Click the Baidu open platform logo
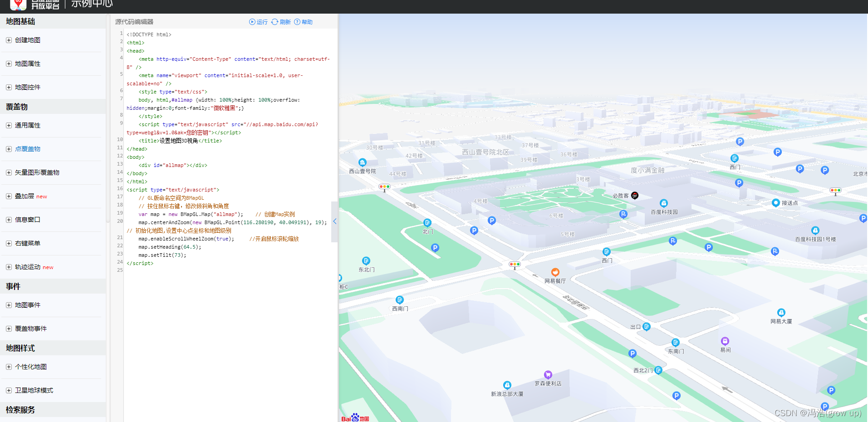 tap(35, 5)
